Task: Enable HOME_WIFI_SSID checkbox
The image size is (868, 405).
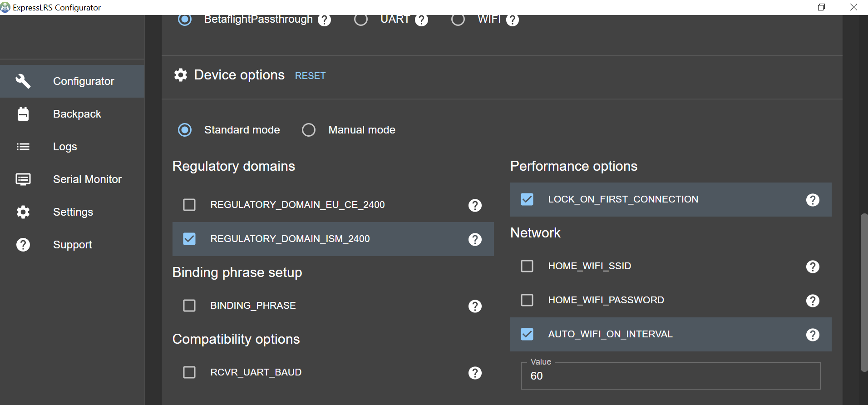Action: (x=527, y=266)
